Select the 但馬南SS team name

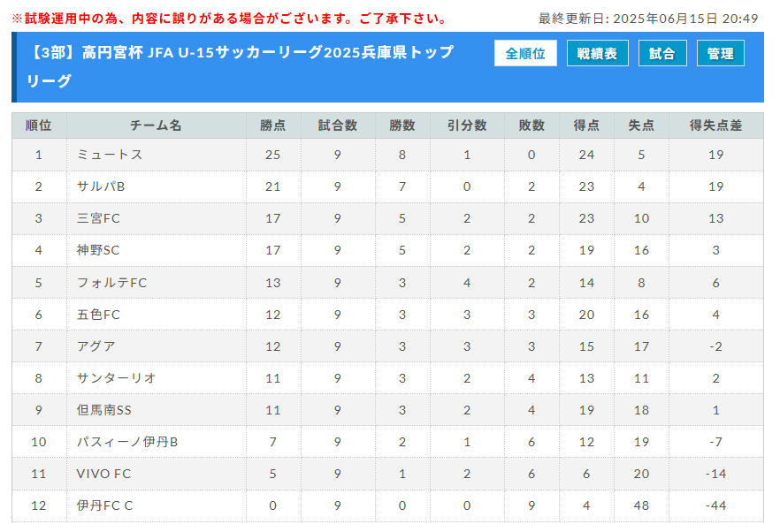[x=104, y=410]
